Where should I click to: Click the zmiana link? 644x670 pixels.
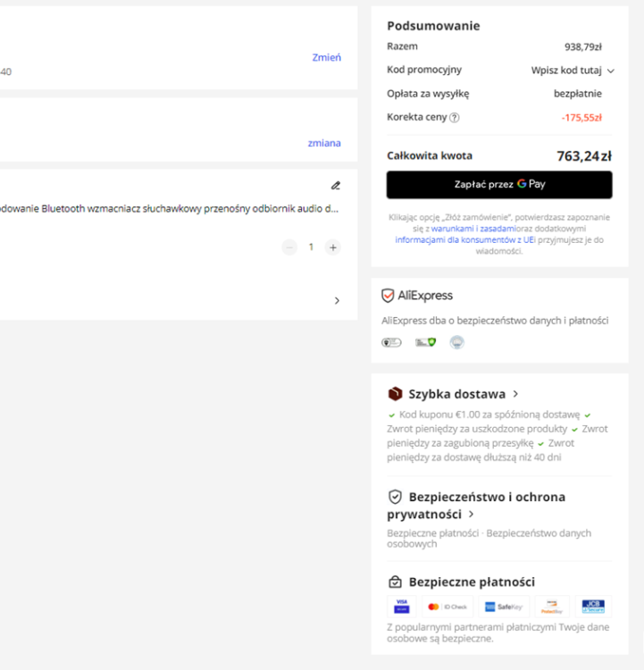324,143
